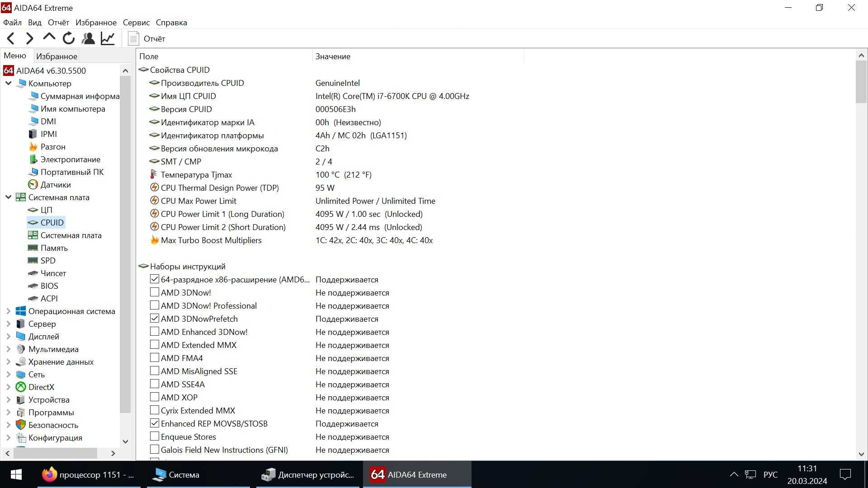Expand the Операционная система node

8,311
